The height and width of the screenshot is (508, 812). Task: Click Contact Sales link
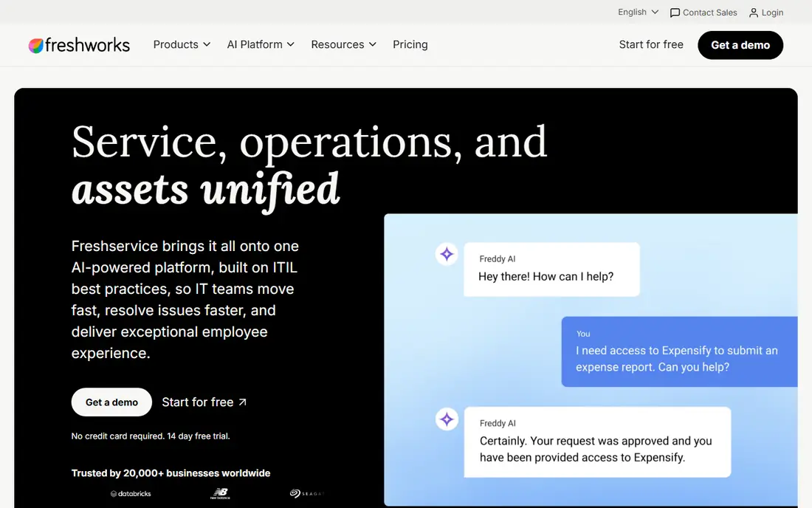703,13
